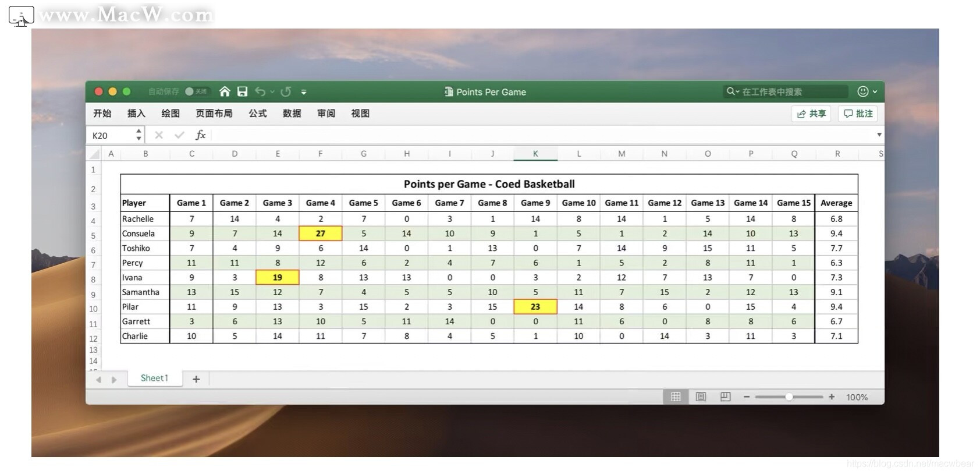Select the 'Samantha' name cell

tap(145, 292)
